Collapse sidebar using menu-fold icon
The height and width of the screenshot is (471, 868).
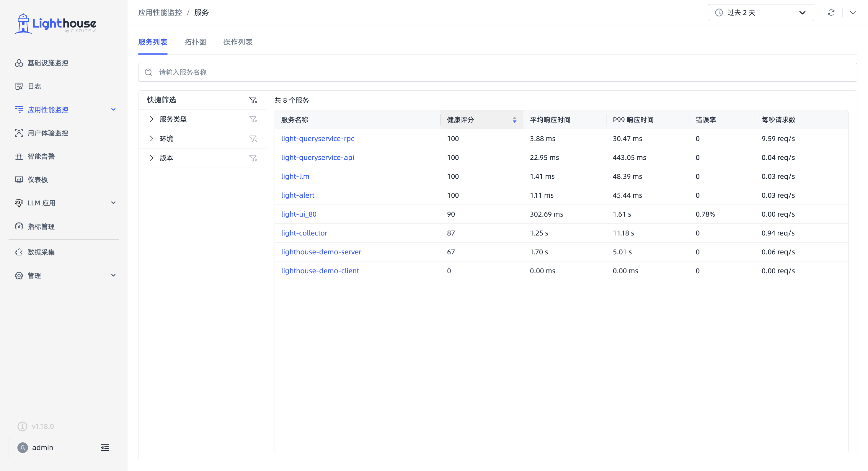pyautogui.click(x=105, y=448)
